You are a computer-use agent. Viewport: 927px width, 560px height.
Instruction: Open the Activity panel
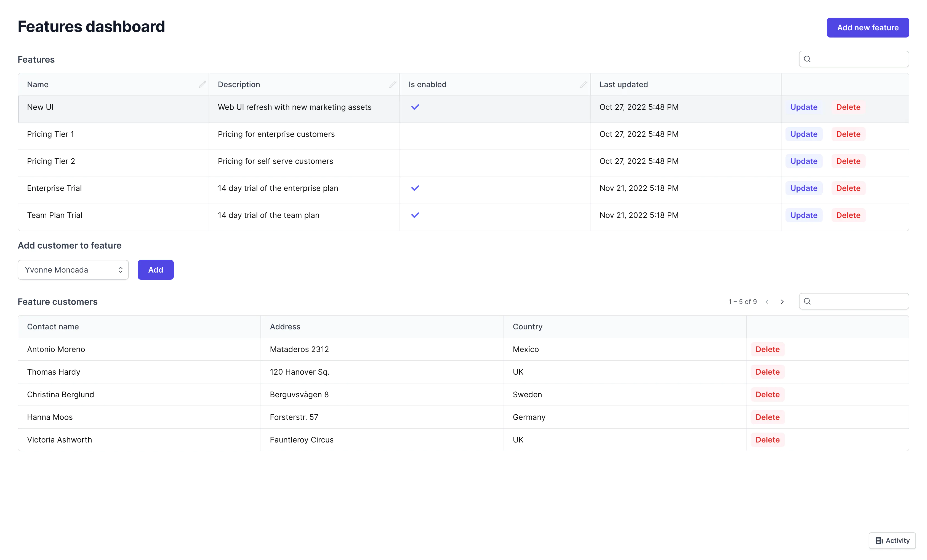(x=892, y=540)
